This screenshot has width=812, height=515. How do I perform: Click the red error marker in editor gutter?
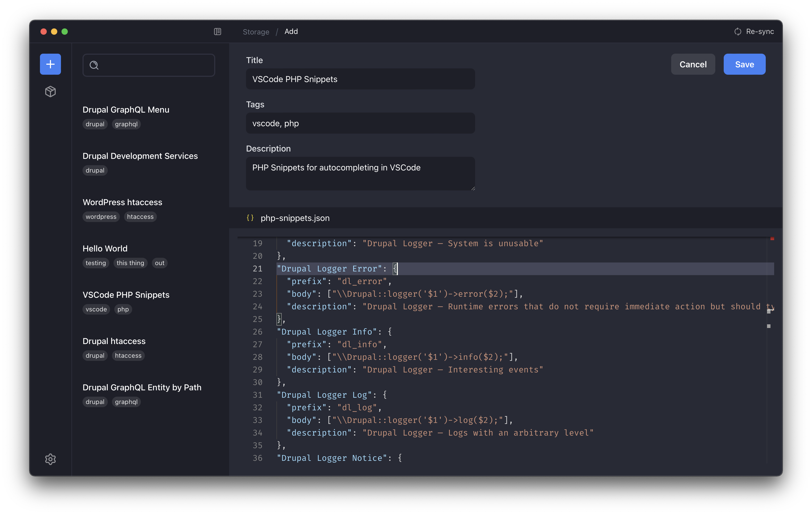(x=772, y=239)
